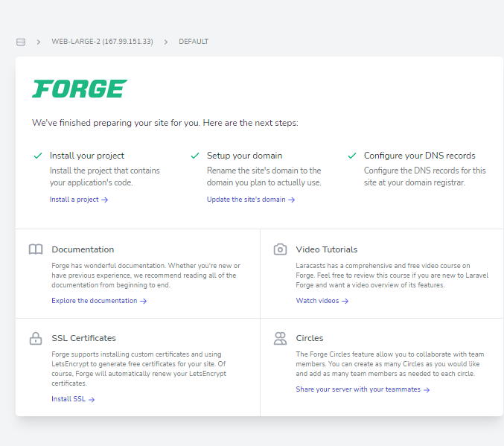Click the Install a project link
This screenshot has height=446, width=504.
pyautogui.click(x=79, y=200)
